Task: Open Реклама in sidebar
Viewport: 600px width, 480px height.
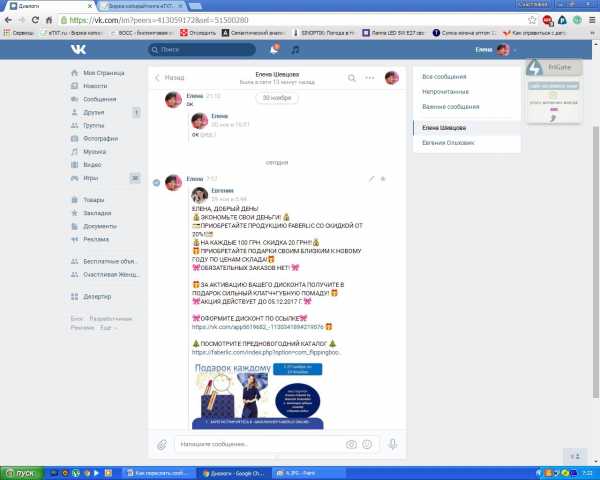Action: [96, 239]
